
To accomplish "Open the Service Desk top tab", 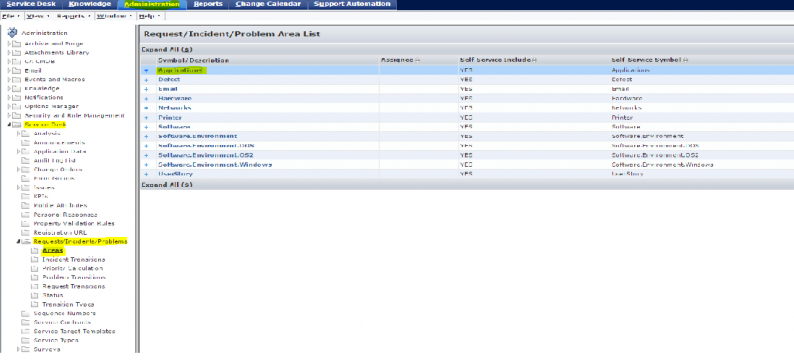I will click(31, 4).
